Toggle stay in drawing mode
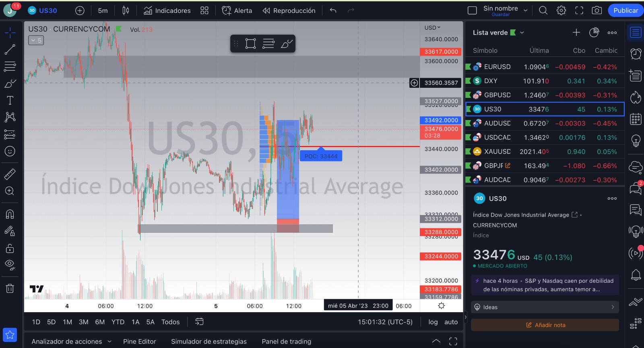 (x=10, y=231)
